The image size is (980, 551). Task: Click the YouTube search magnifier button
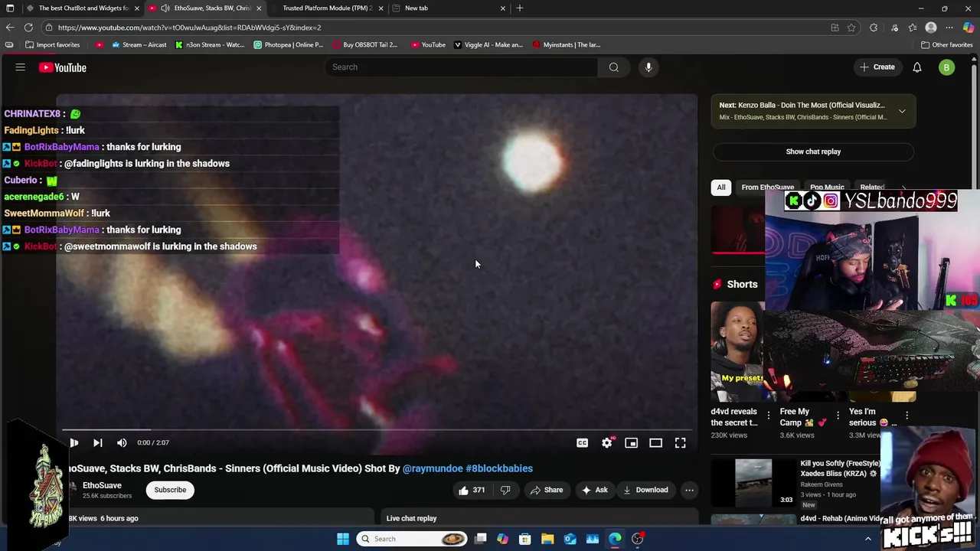click(613, 67)
